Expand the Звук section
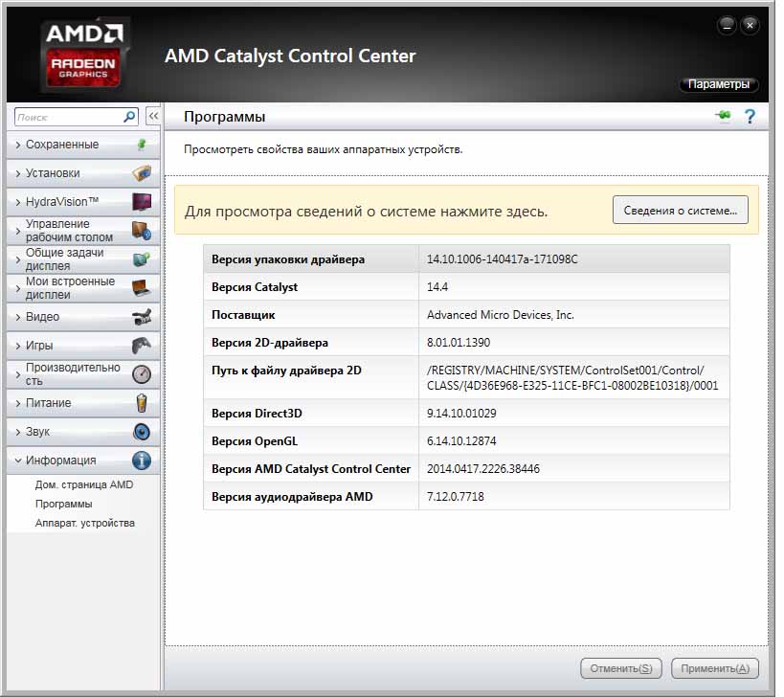 [83, 432]
